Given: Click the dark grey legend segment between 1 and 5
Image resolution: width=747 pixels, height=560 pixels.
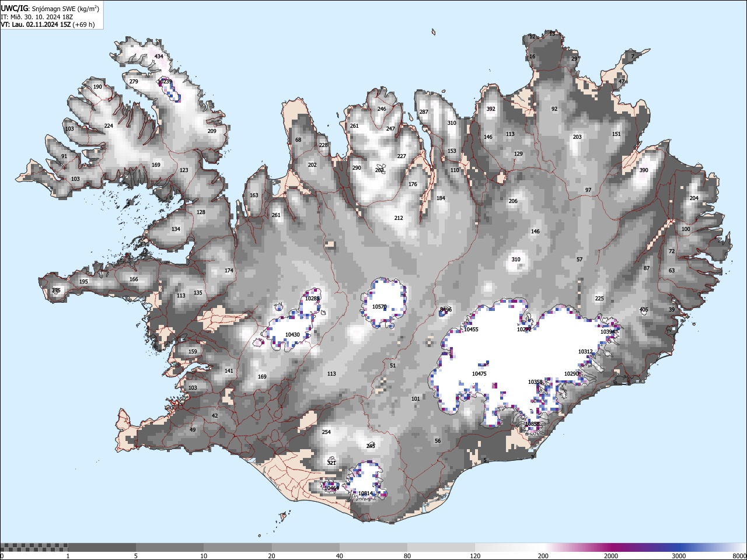Looking at the screenshot, I should click(102, 547).
